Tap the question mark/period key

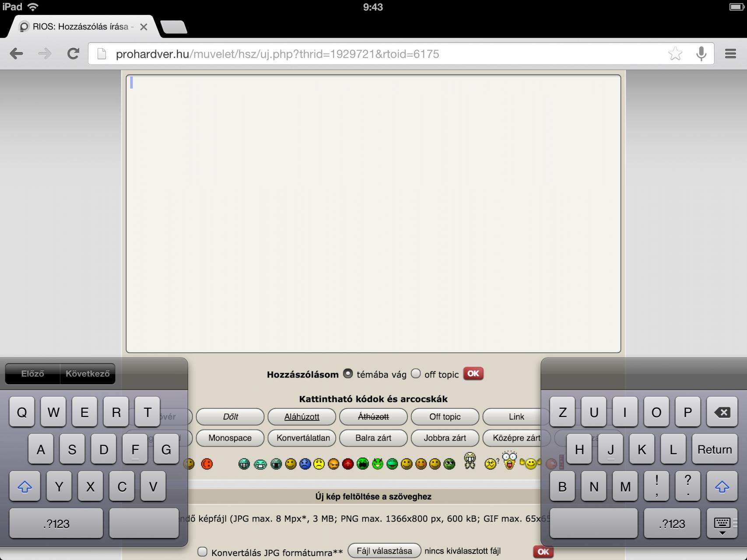(687, 486)
